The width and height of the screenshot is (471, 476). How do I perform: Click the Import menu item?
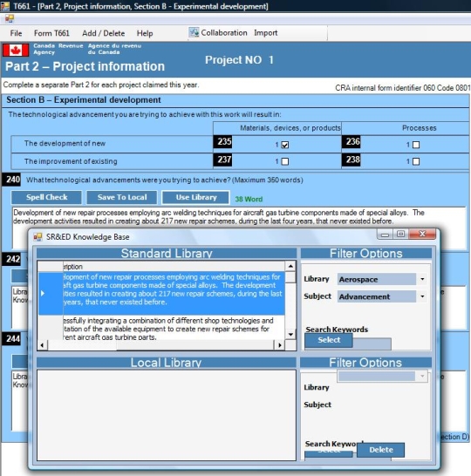266,33
